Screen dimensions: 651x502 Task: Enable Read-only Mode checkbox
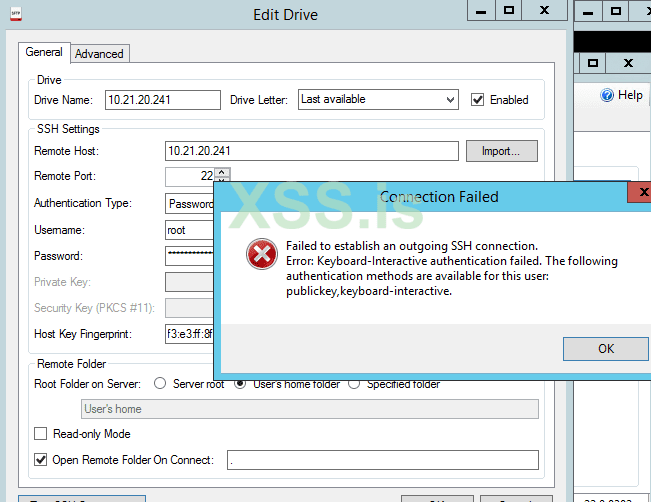tap(40, 434)
